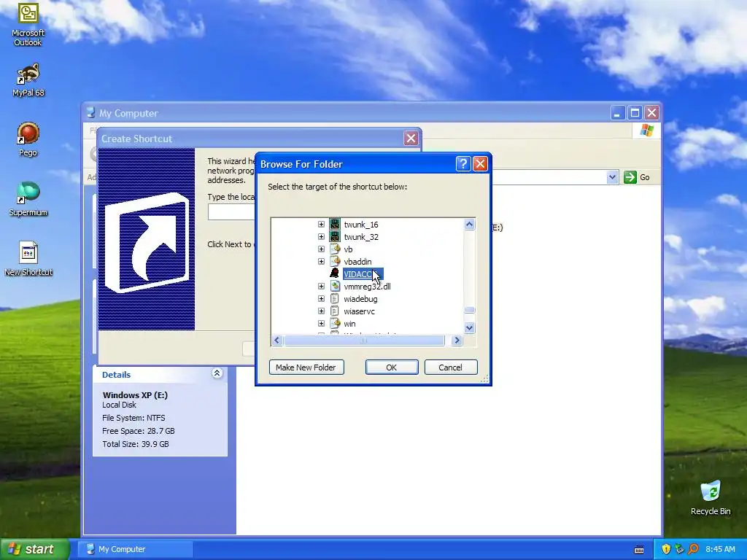Screen dimensions: 747x560
Task: Click the vmmreg32.dll file icon
Action: 335,286
